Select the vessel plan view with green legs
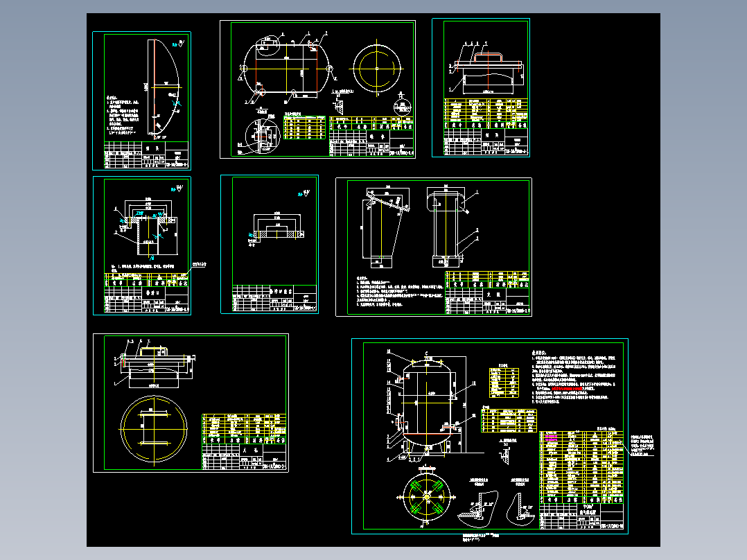Image resolution: width=747 pixels, height=560 pixels. [x=426, y=497]
